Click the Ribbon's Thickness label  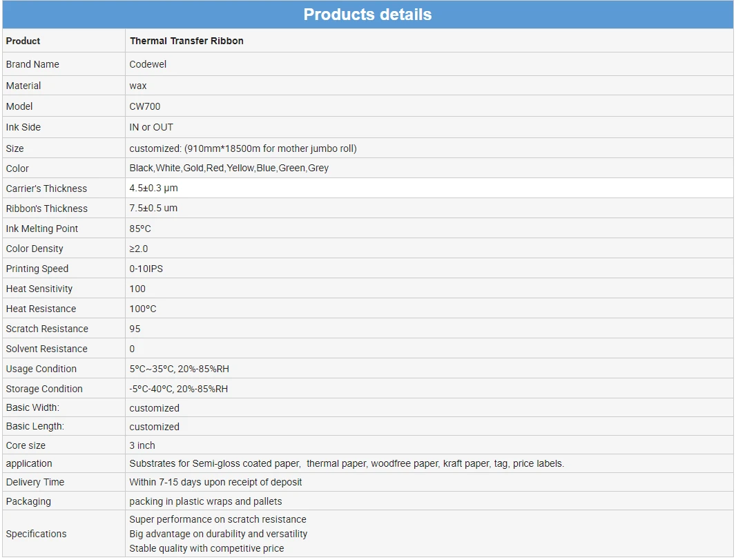pos(46,209)
